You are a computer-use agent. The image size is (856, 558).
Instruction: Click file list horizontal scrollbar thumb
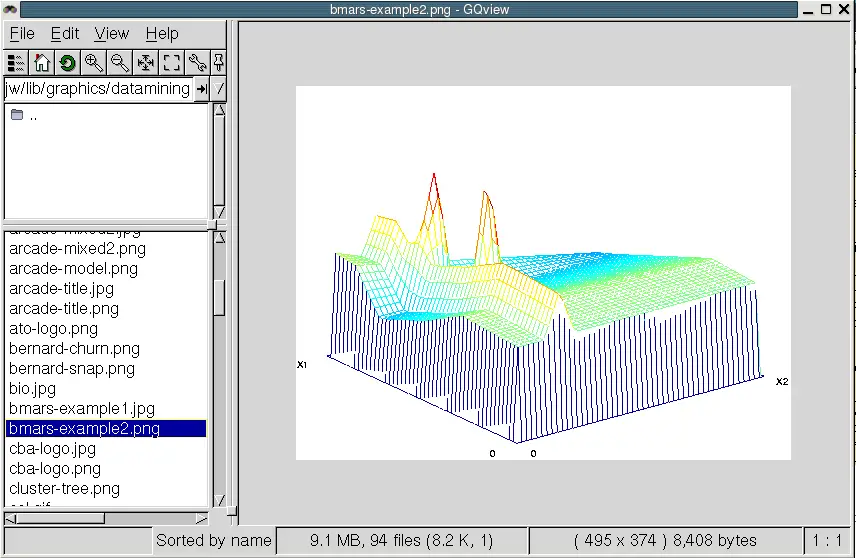click(61, 518)
